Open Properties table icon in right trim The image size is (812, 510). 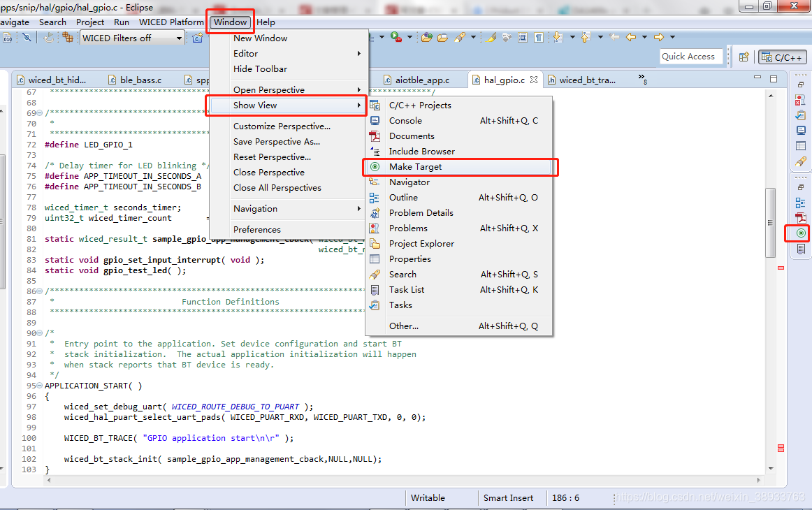tap(801, 146)
